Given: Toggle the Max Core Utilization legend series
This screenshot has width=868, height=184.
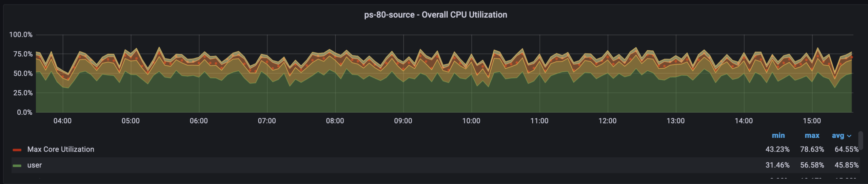Looking at the screenshot, I should tap(61, 149).
